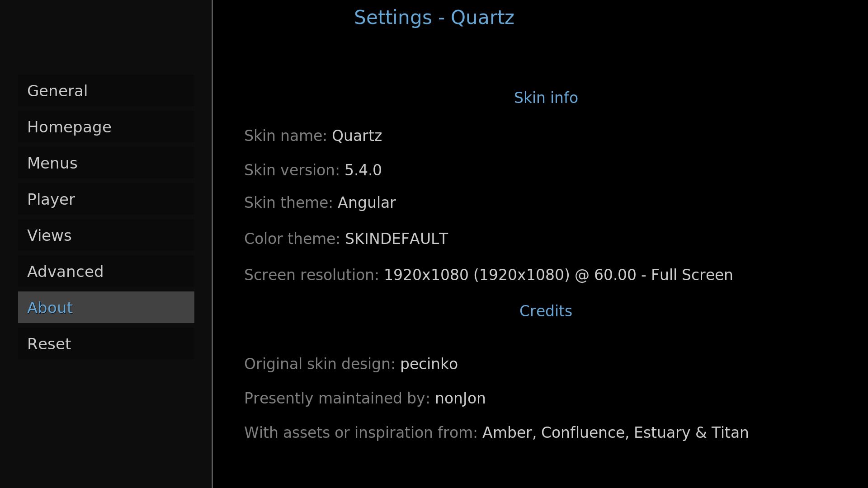Click the assets or inspiration credits line
The width and height of the screenshot is (868, 488).
click(x=496, y=433)
